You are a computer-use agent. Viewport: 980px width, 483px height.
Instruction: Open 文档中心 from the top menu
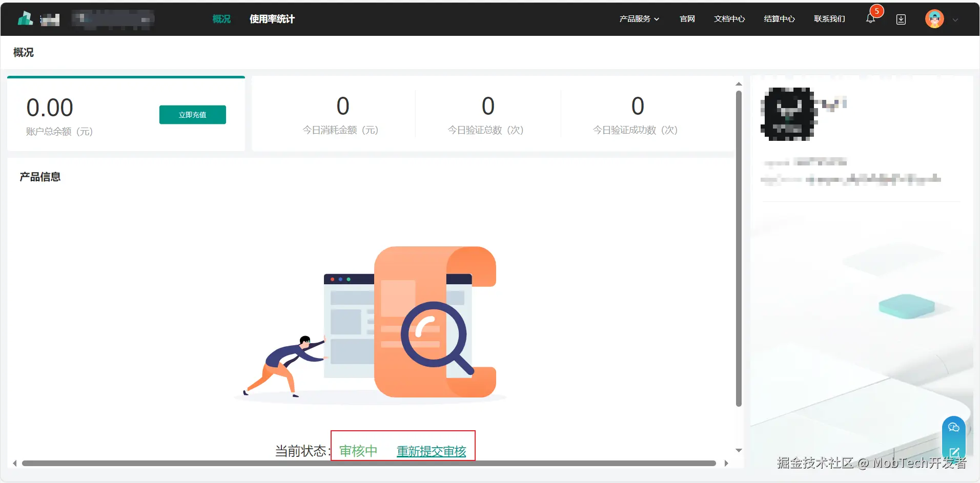[x=729, y=19]
